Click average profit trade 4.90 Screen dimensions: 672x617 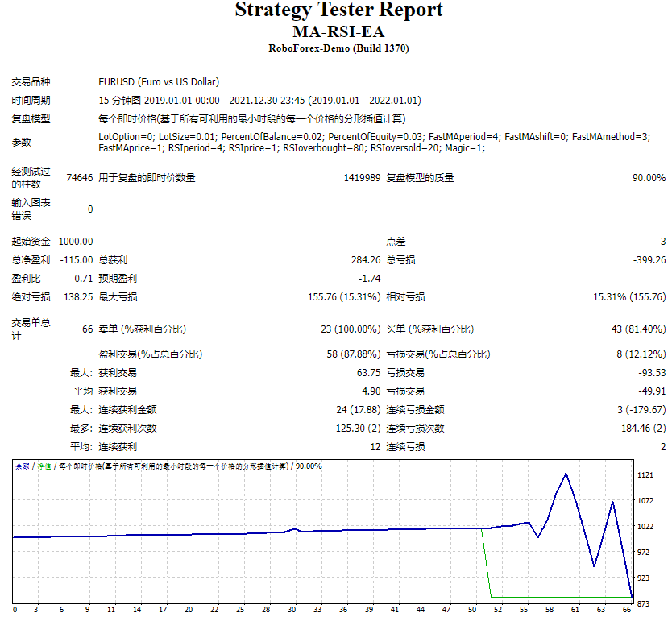(x=371, y=391)
